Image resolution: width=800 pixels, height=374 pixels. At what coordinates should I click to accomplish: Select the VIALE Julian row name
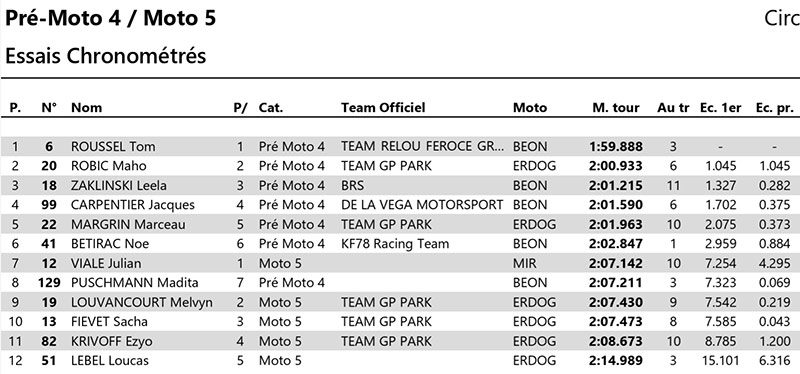pos(106,263)
